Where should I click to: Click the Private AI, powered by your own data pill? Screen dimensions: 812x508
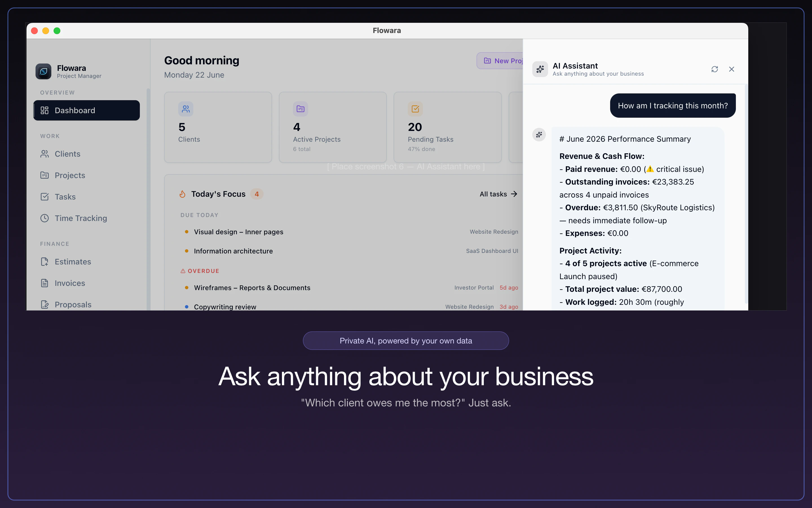pyautogui.click(x=406, y=341)
